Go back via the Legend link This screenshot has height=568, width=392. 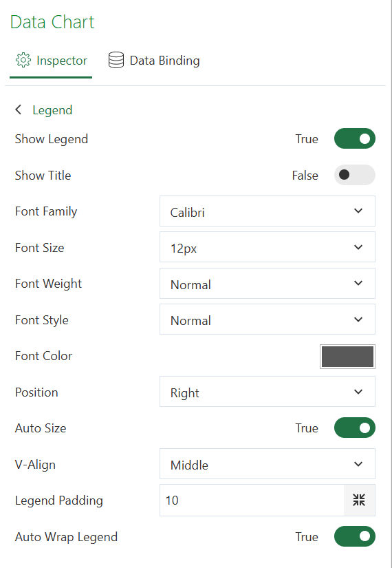coord(52,109)
